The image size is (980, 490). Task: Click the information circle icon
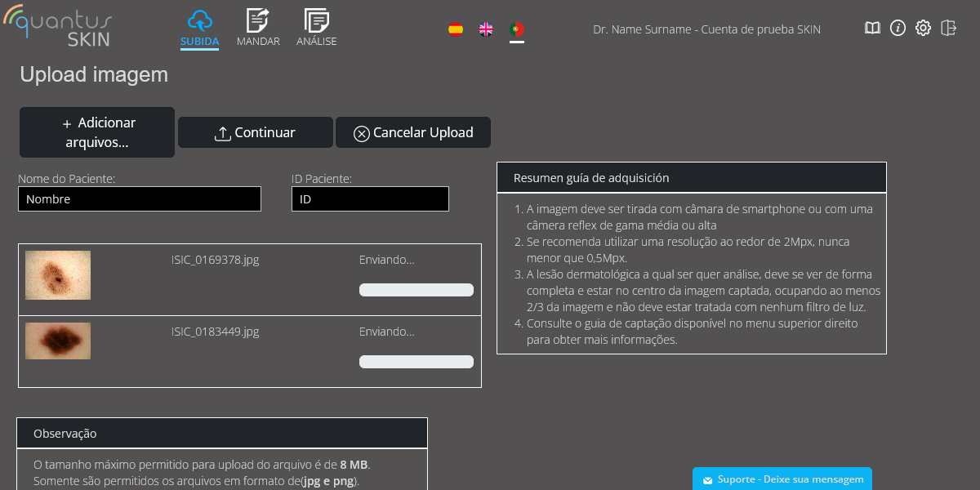898,29
